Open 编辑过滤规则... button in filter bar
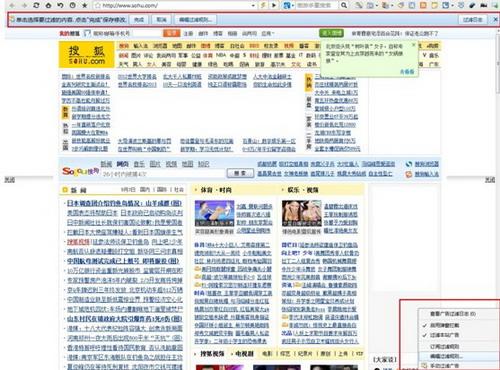Viewport: 500px width, 370px height. click(195, 20)
